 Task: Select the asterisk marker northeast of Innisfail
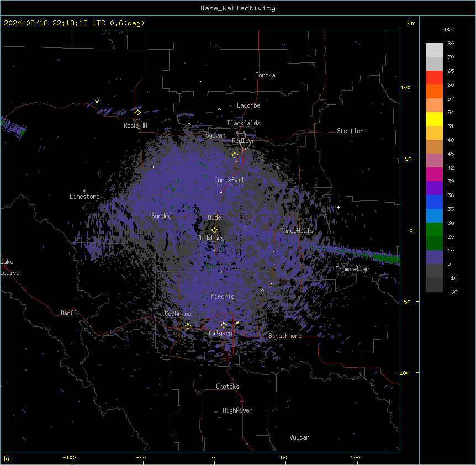(277, 167)
